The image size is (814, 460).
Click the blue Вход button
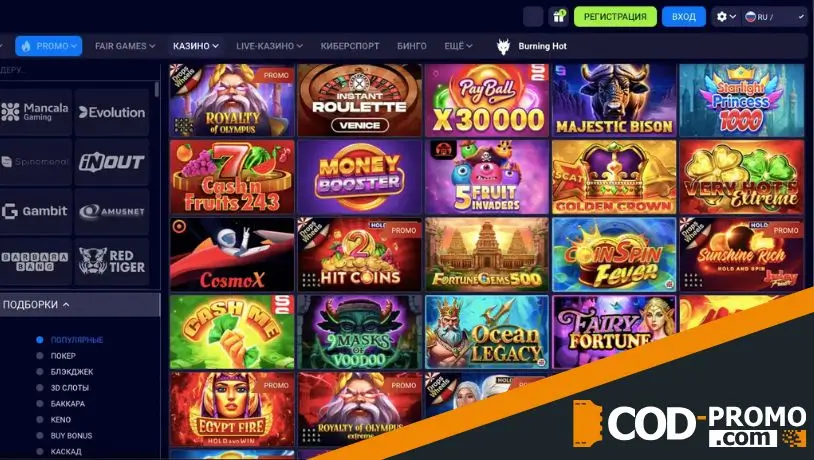click(x=684, y=17)
